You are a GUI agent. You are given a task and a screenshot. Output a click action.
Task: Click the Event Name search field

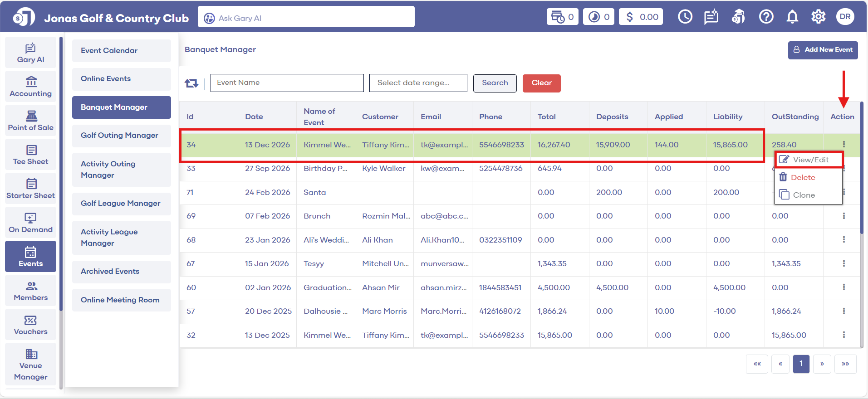pos(287,83)
